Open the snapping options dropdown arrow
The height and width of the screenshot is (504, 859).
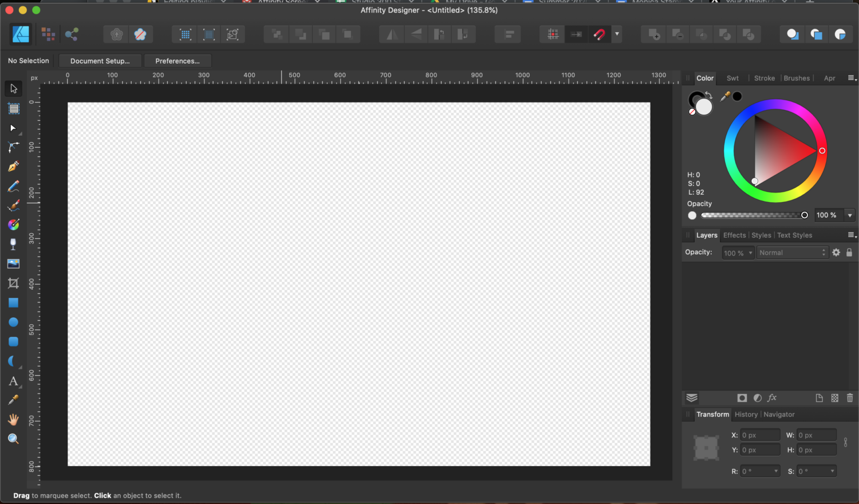pyautogui.click(x=617, y=34)
